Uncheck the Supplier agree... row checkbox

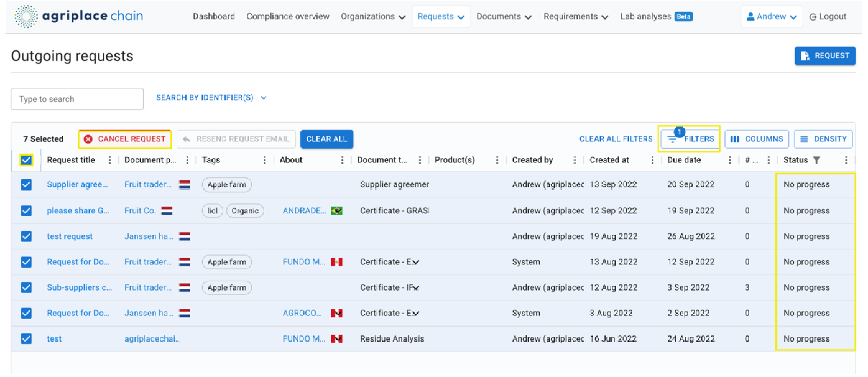coord(26,185)
